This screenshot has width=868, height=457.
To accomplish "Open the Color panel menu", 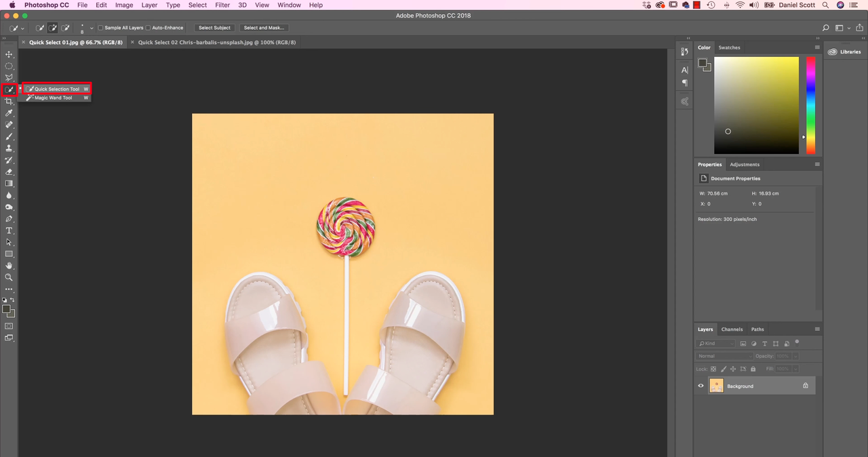I will 817,47.
